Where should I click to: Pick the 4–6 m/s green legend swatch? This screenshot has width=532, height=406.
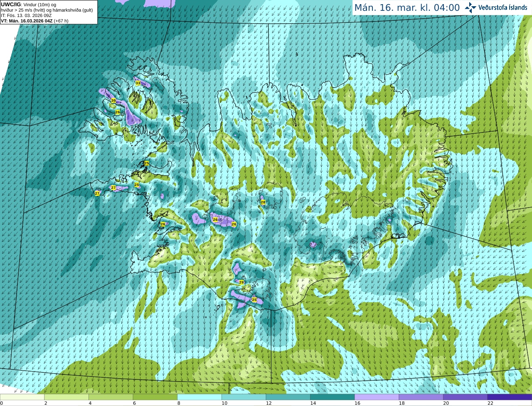pyautogui.click(x=111, y=397)
